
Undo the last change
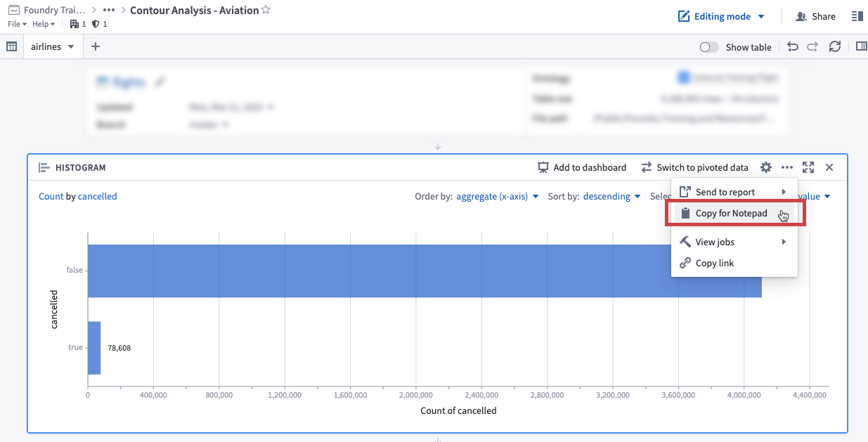793,47
